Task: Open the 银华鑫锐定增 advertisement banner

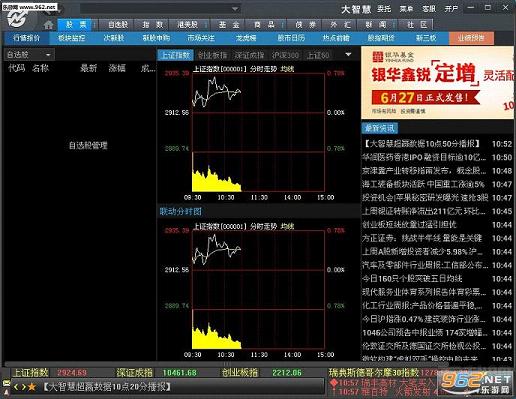Action: (437, 83)
